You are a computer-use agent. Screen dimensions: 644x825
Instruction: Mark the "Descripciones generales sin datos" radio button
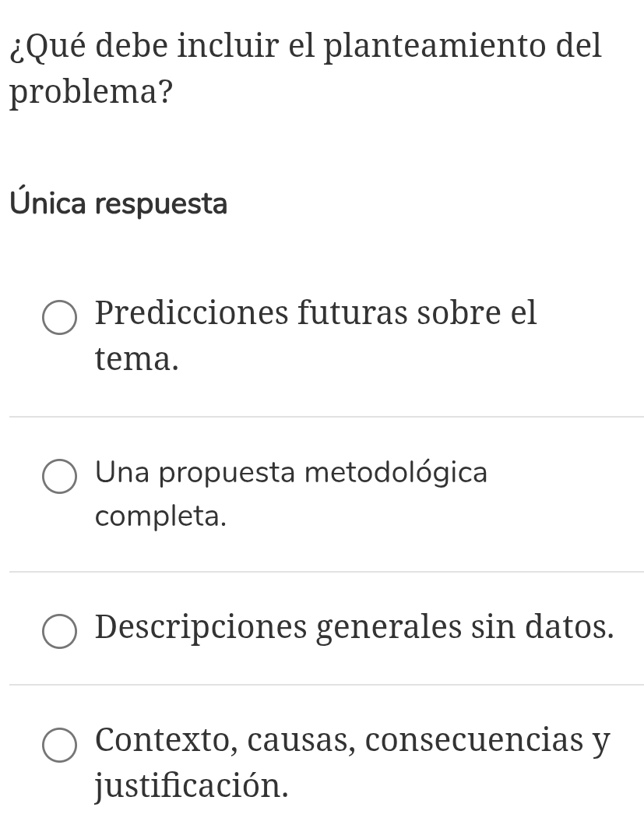click(x=59, y=632)
